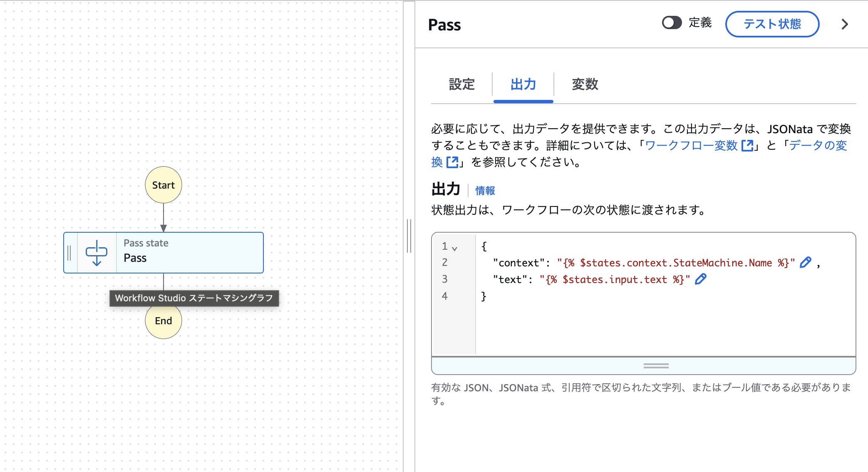The width and height of the screenshot is (868, 472).
Task: Open the データの変換 link
Action: [816, 146]
